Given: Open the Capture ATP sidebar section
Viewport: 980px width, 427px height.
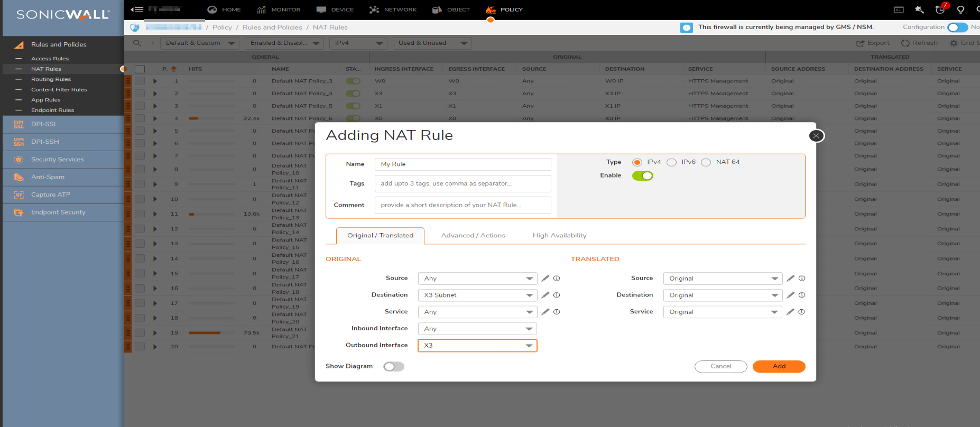Looking at the screenshot, I should [x=63, y=194].
